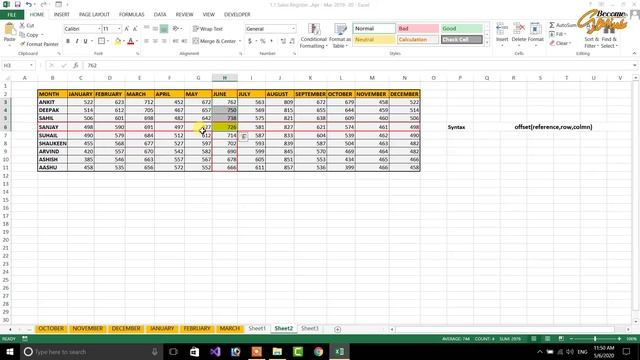
Task: Apply Percent Style icon
Action: pyautogui.click(x=262, y=41)
